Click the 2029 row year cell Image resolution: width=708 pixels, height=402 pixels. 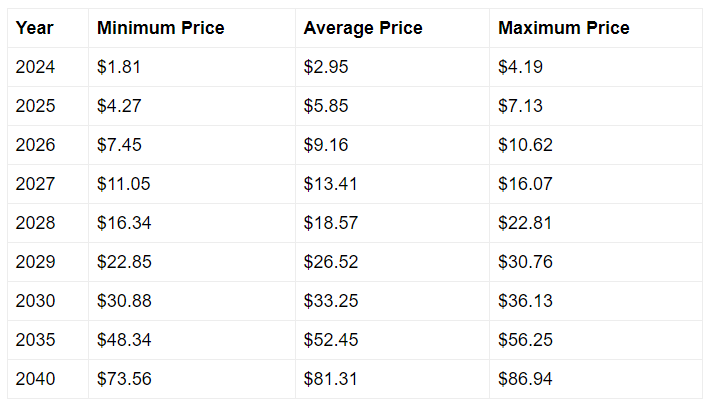[48, 262]
